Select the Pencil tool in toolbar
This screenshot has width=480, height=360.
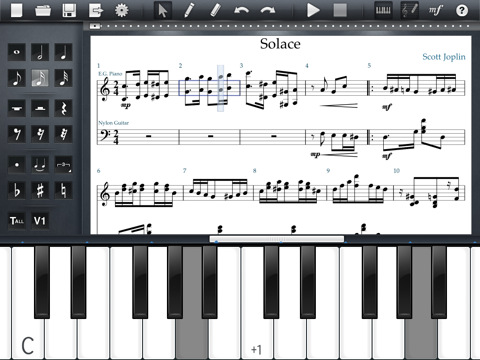pyautogui.click(x=189, y=10)
